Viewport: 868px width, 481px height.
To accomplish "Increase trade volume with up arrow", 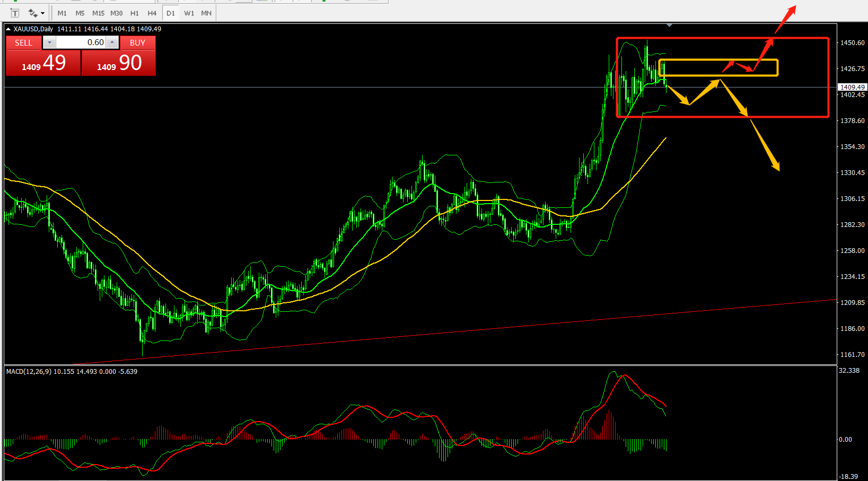I will [112, 42].
